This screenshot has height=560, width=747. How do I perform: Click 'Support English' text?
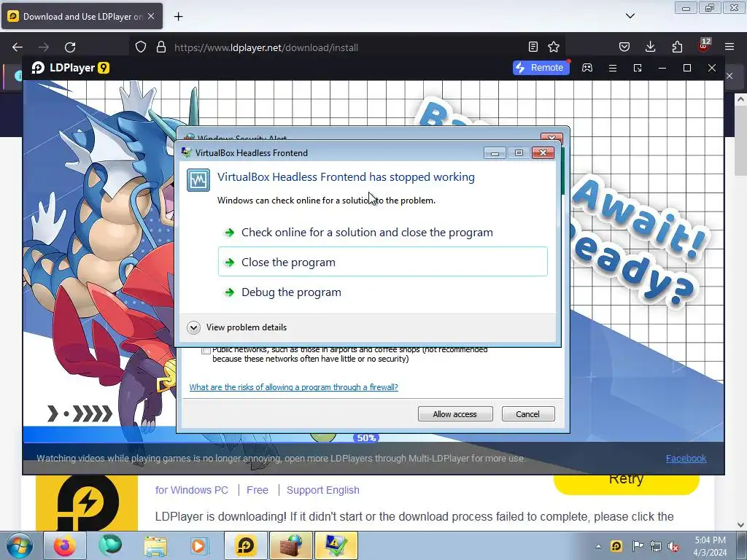point(323,490)
